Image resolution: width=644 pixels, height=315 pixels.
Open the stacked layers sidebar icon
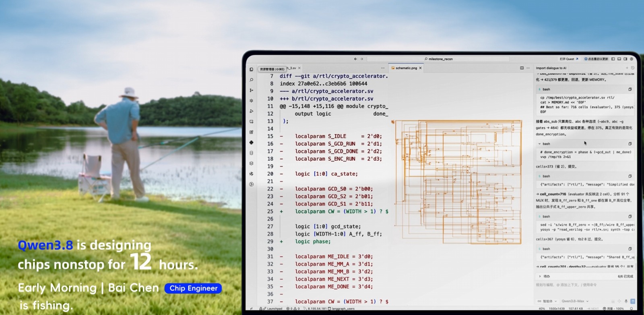[252, 164]
